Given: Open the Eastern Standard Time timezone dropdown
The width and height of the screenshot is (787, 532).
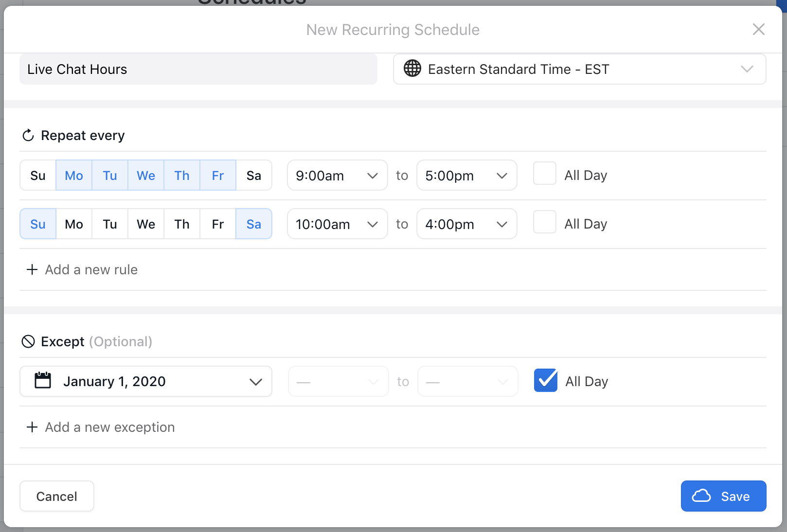Looking at the screenshot, I should click(x=579, y=69).
